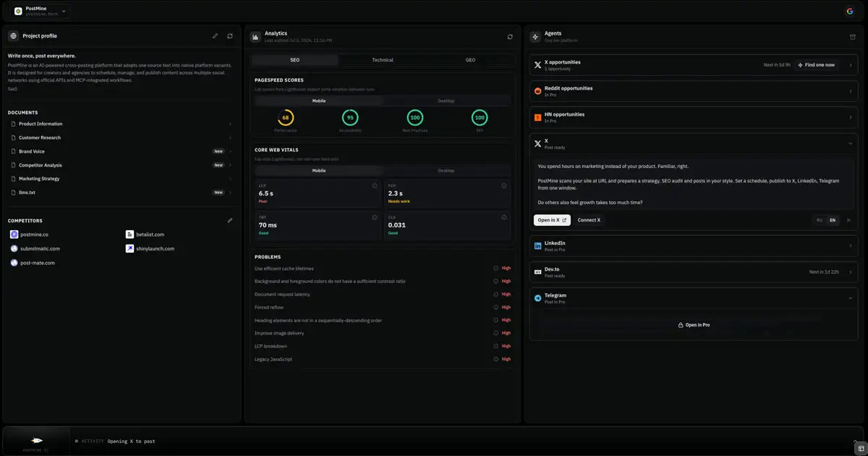Screen dimensions: 868x456
Task: Open the Brand Voice document
Action: (122, 151)
